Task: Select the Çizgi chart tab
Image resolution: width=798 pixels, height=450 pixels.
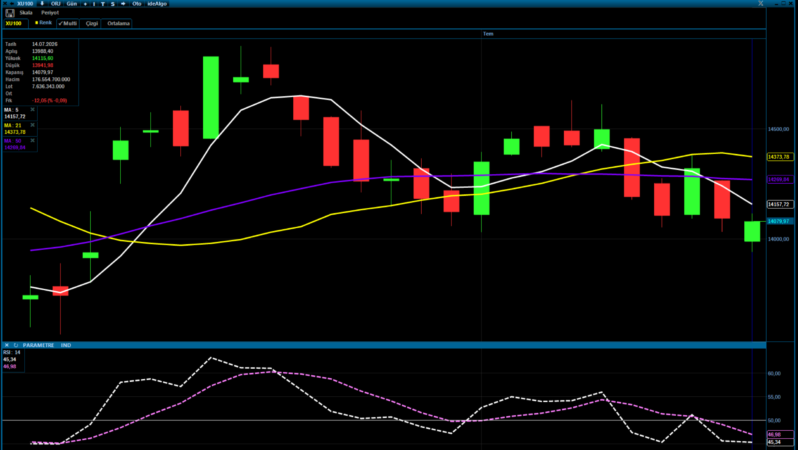Action: click(92, 23)
